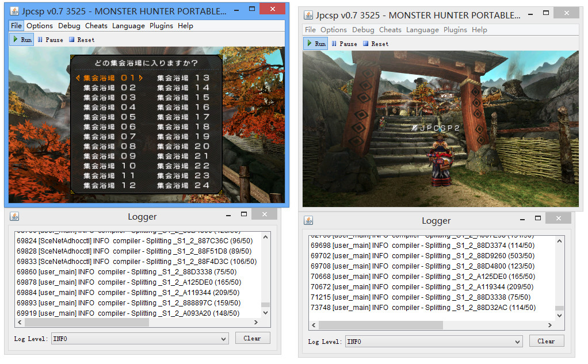Click left Logger vertical scrollbar down arrow
This screenshot has width=588, height=364.
click(x=265, y=313)
